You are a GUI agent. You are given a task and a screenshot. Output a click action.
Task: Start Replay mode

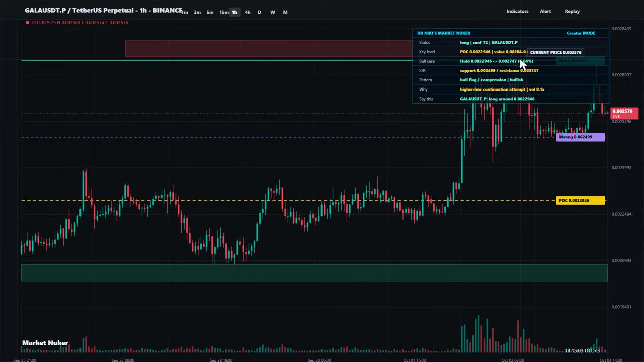tap(572, 11)
